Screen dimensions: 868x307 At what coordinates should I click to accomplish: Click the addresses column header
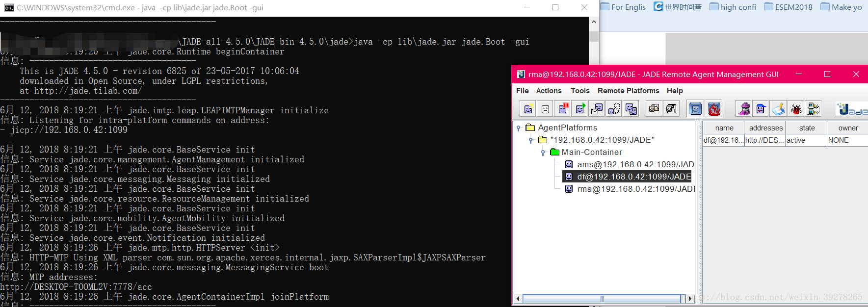[x=766, y=128]
